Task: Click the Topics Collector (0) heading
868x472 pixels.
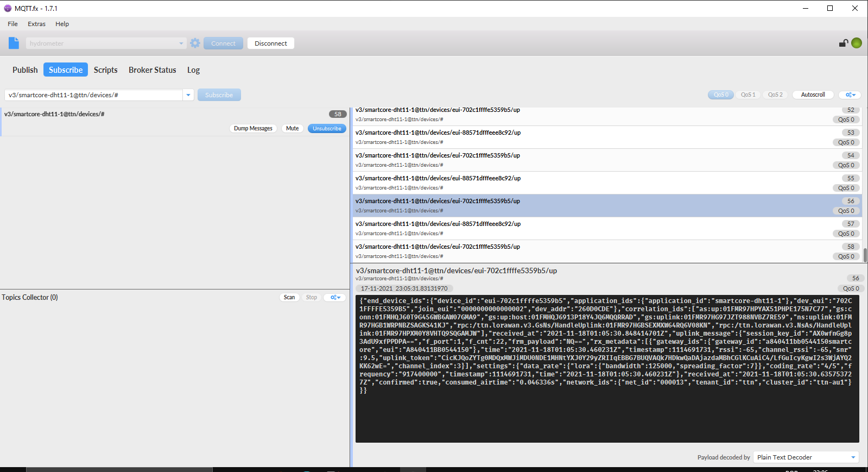Action: 30,297
